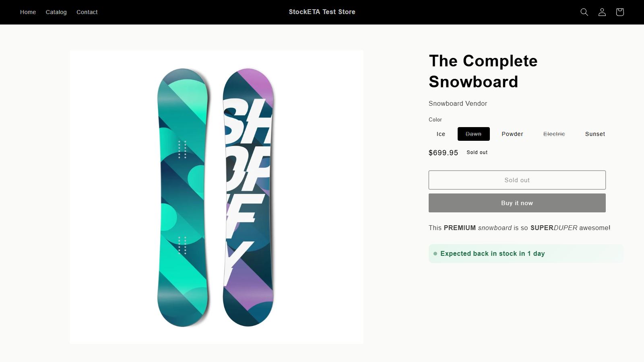The image size is (644, 362).
Task: Click the teal snowboard on the left
Action: pyautogui.click(x=183, y=197)
